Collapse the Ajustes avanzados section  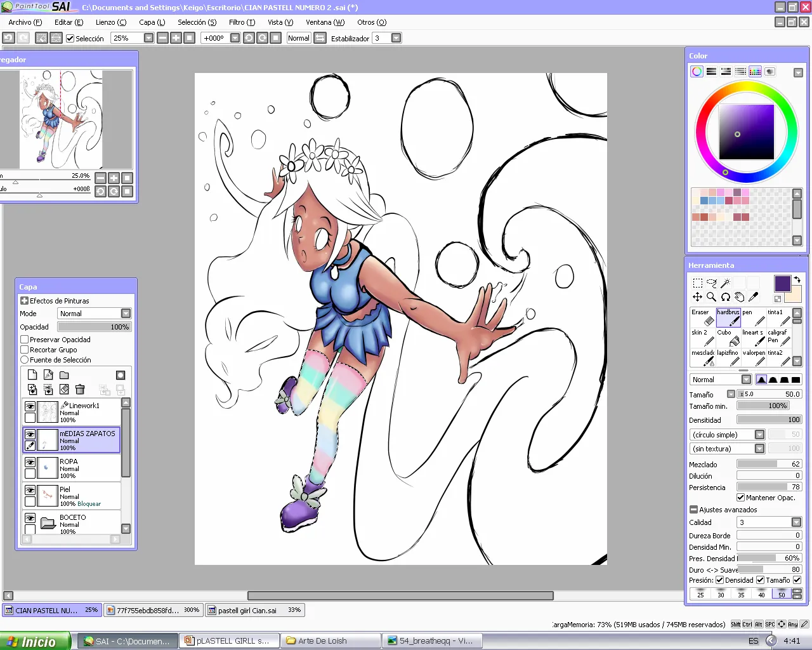[693, 510]
